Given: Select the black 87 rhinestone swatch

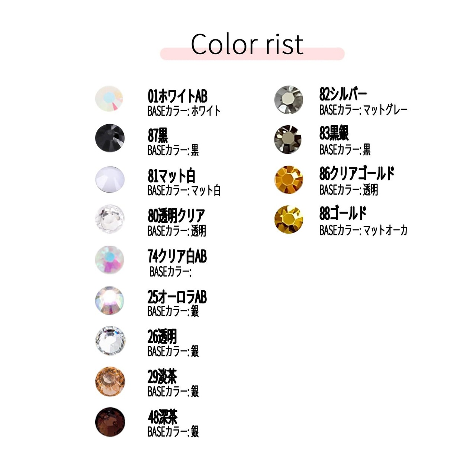Looking at the screenshot, I should tap(110, 138).
